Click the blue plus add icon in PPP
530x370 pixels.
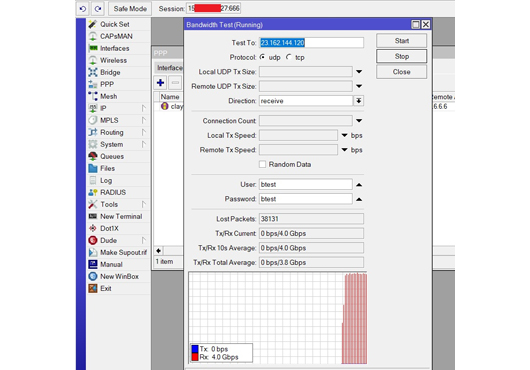tap(161, 83)
